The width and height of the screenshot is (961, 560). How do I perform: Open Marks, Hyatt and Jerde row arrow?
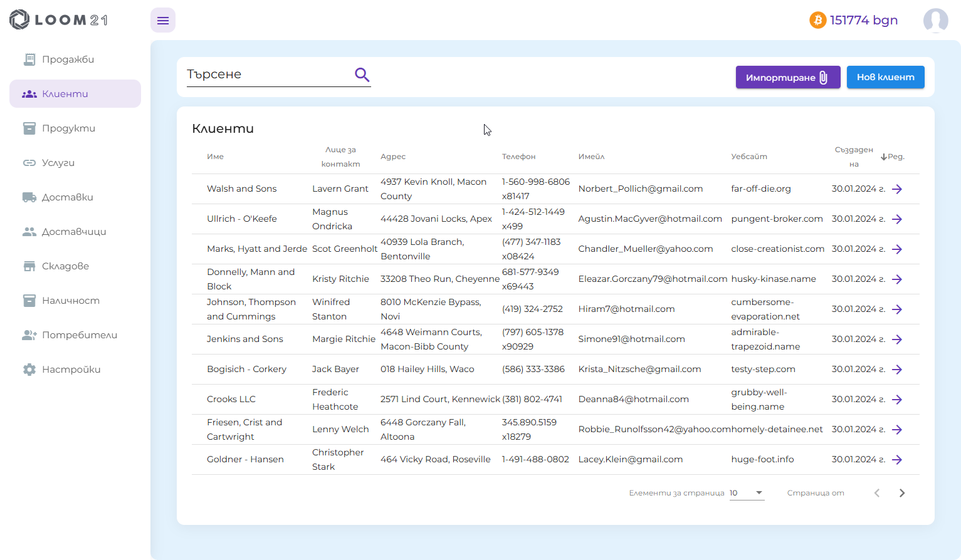pos(897,249)
